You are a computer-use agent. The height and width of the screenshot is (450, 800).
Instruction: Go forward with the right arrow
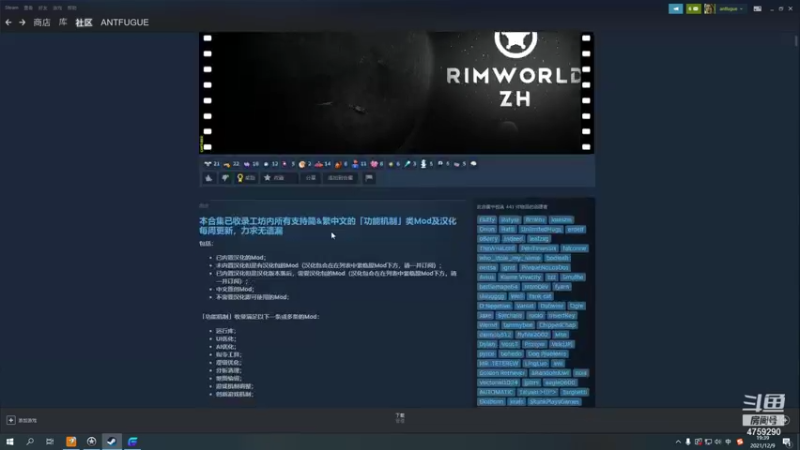click(22, 22)
